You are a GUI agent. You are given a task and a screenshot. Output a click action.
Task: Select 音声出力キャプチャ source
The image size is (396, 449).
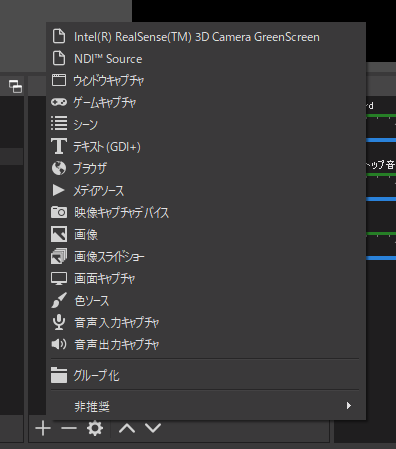206,344
